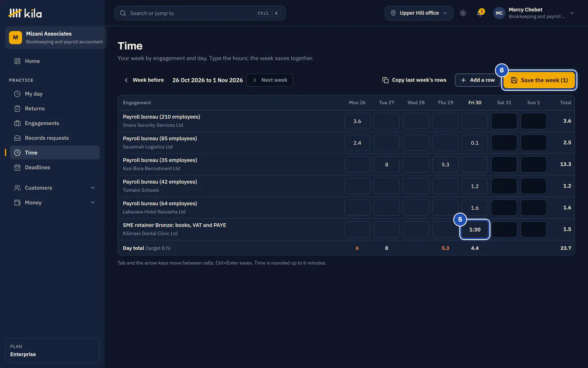The height and width of the screenshot is (368, 588).
Task: Go to the Week before
Action: 144,80
